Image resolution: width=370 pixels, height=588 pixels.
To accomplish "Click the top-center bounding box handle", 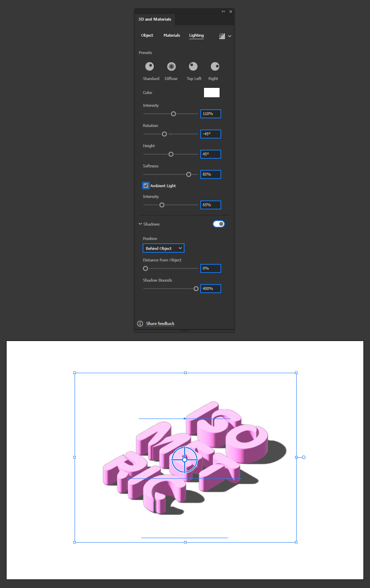I will [185, 373].
